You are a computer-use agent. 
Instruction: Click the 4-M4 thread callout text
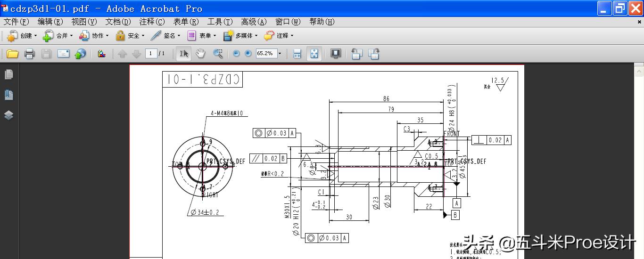[x=227, y=113]
